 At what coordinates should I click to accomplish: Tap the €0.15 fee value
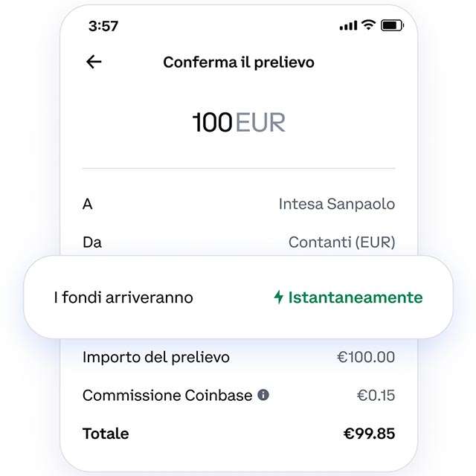point(375,396)
